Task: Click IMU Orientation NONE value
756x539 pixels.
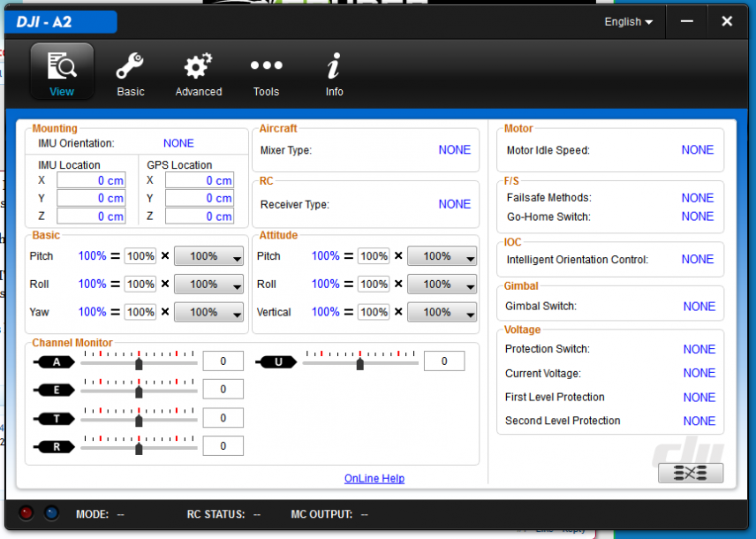Action: tap(178, 143)
